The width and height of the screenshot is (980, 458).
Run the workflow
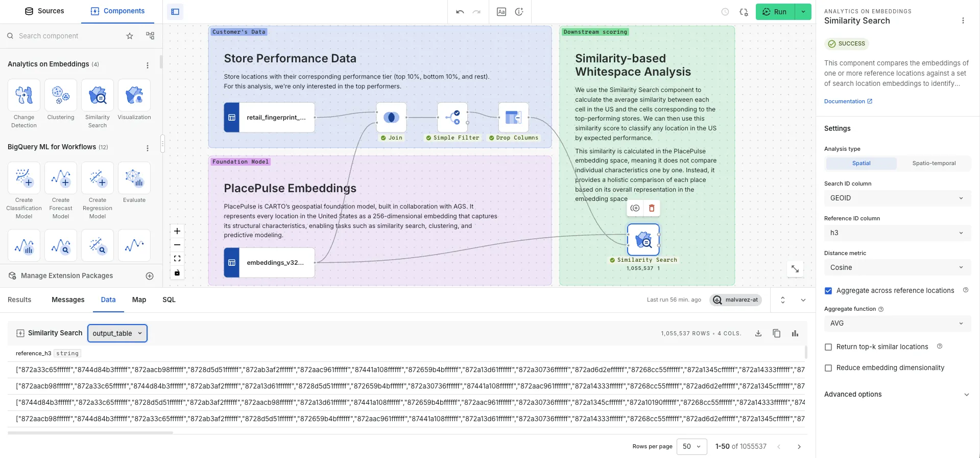coord(775,12)
